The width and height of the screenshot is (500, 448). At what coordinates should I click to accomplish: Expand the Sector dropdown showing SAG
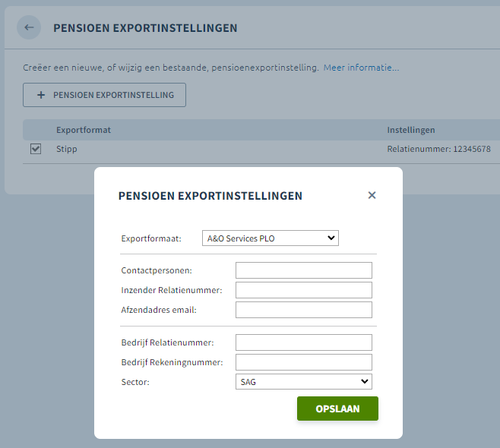[x=303, y=381]
